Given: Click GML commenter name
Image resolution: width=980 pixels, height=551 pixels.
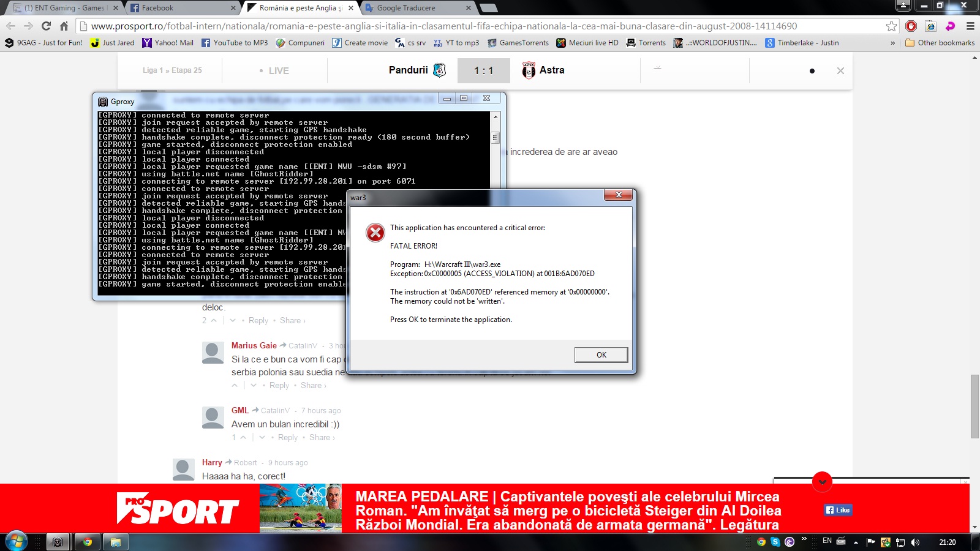Looking at the screenshot, I should 240,410.
